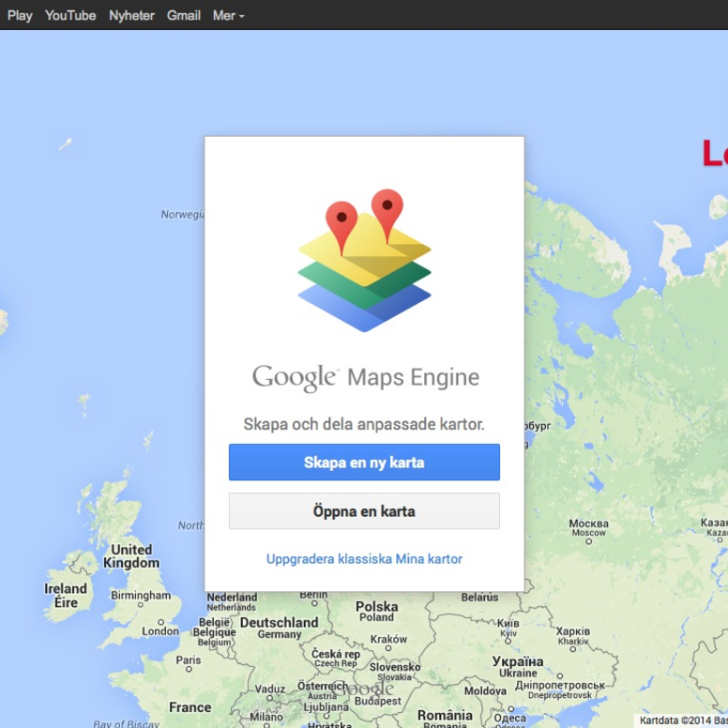This screenshot has height=728, width=728.
Task: Click the Nederland Netherlands map label
Action: (x=232, y=601)
